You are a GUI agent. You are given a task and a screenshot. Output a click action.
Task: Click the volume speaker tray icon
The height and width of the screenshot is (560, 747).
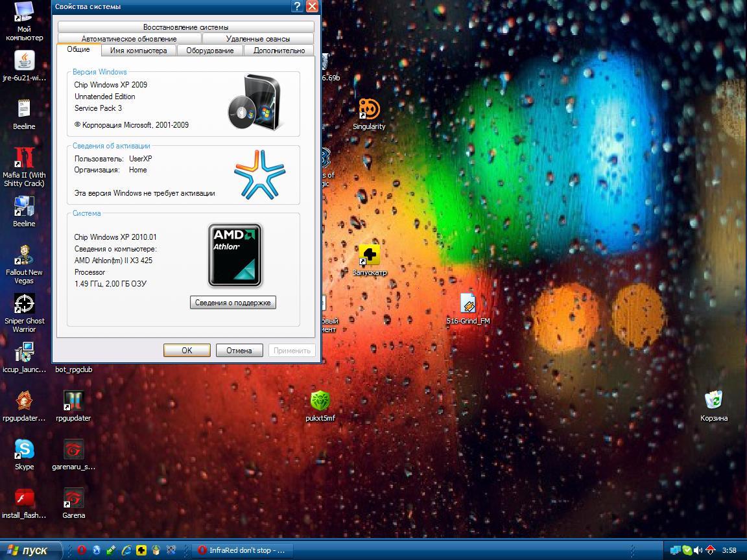pos(698,550)
